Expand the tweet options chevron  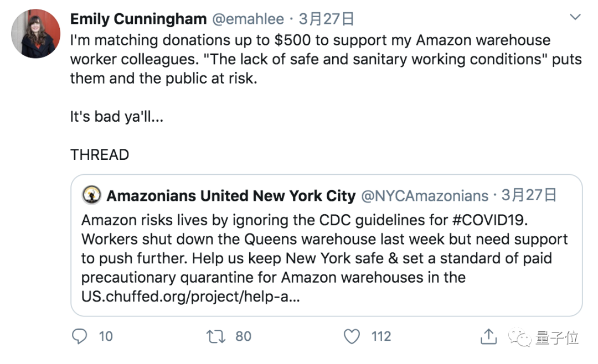[575, 18]
